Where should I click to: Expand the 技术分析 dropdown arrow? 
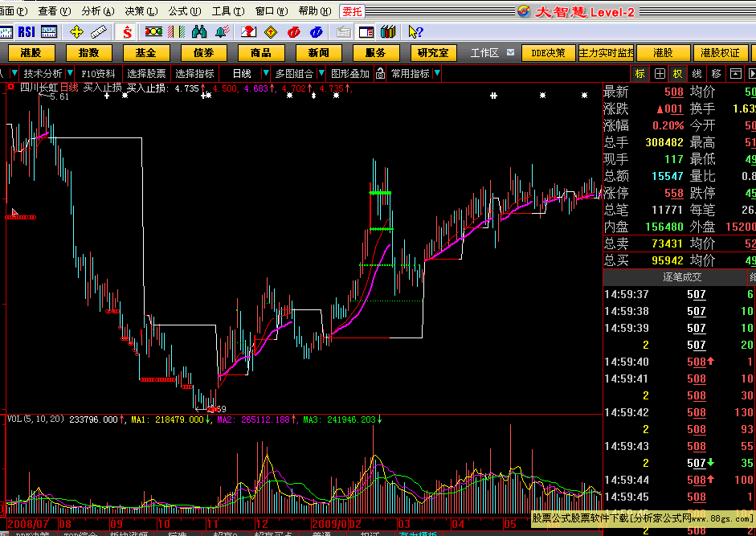pyautogui.click(x=70, y=73)
